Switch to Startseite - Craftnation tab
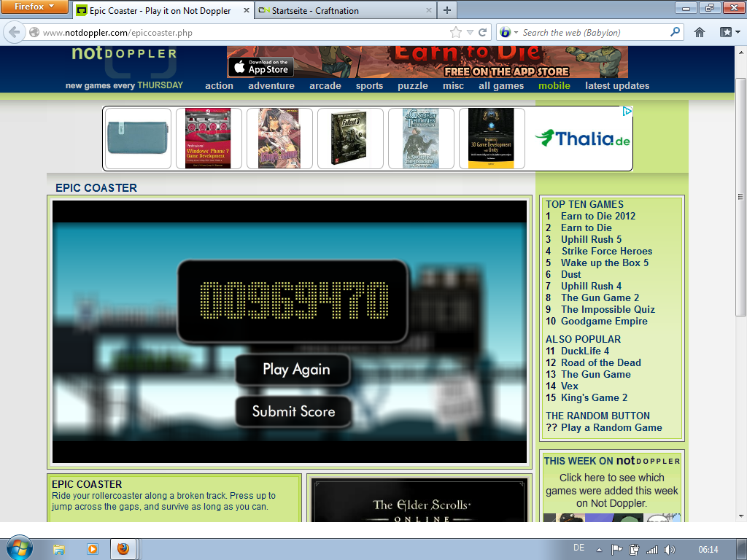 tap(345, 10)
